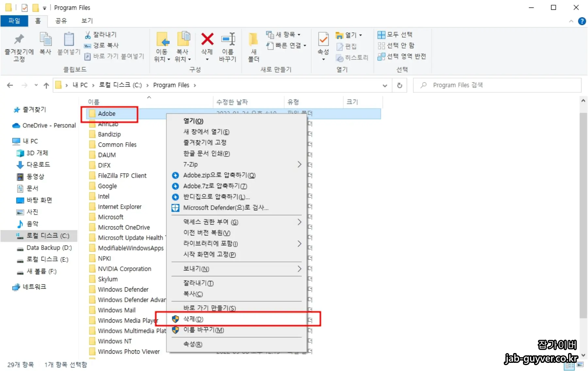This screenshot has width=588, height=371.
Task: Select the FileZilla FTP Client folder
Action: pos(118,176)
